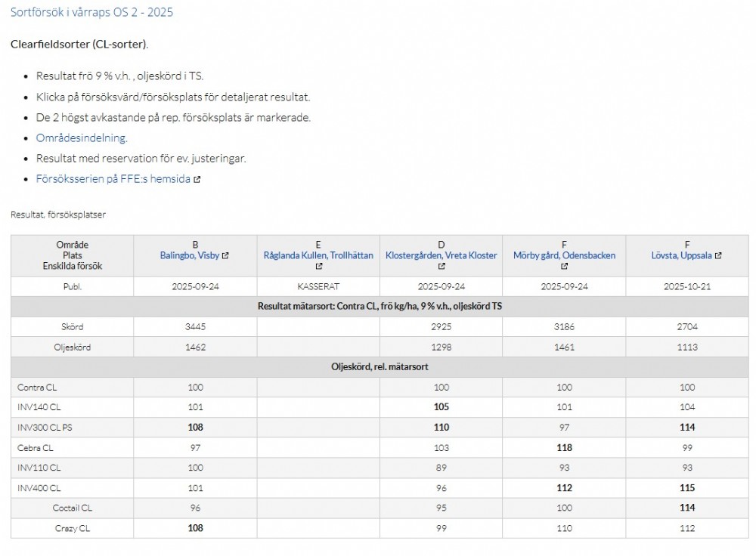The width and height of the screenshot is (756, 556).
Task: Click external link icon under Råglanda Kullen, Trollhättan
Action: (318, 267)
